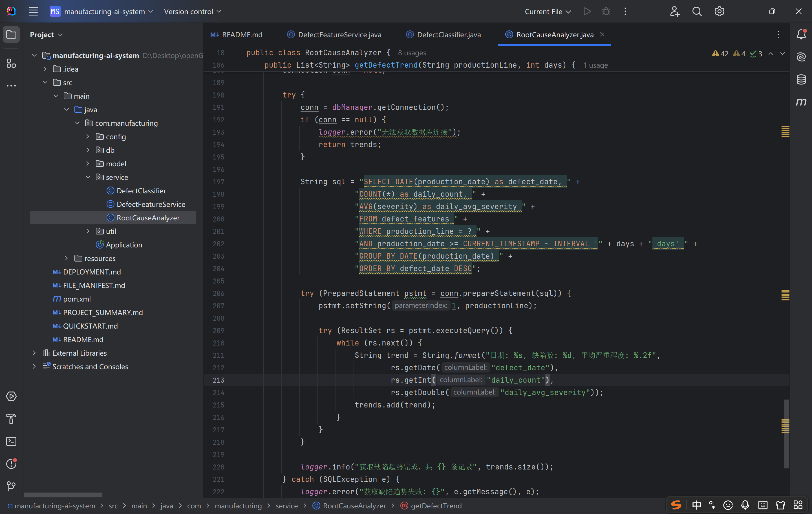Toggle the Project tool window button
The width and height of the screenshot is (812, 514).
tap(11, 34)
